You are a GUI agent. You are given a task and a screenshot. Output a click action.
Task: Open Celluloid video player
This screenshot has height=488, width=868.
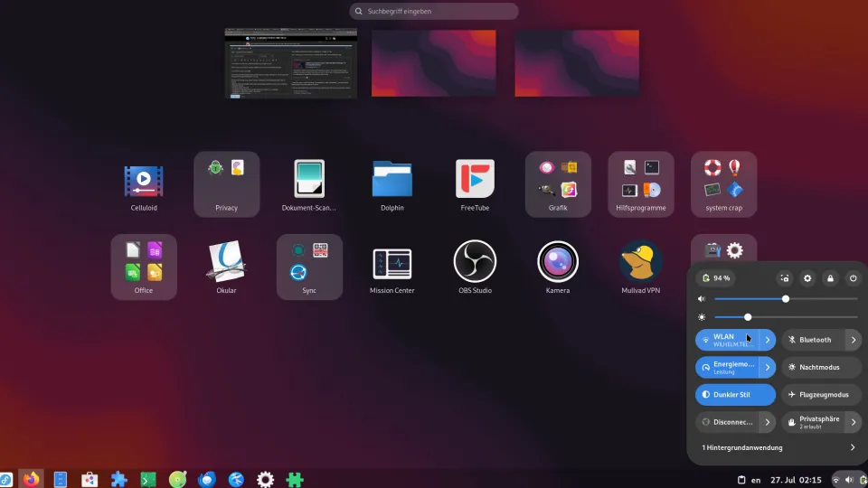pyautogui.click(x=143, y=181)
